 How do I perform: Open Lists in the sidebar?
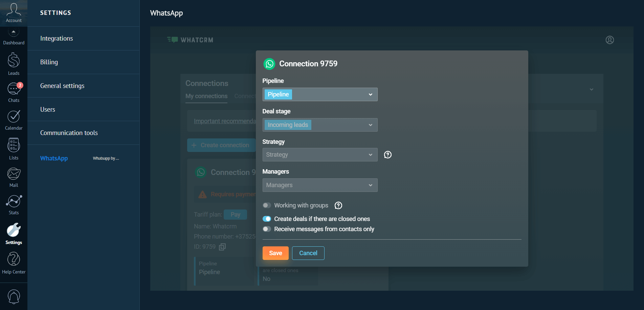[14, 149]
